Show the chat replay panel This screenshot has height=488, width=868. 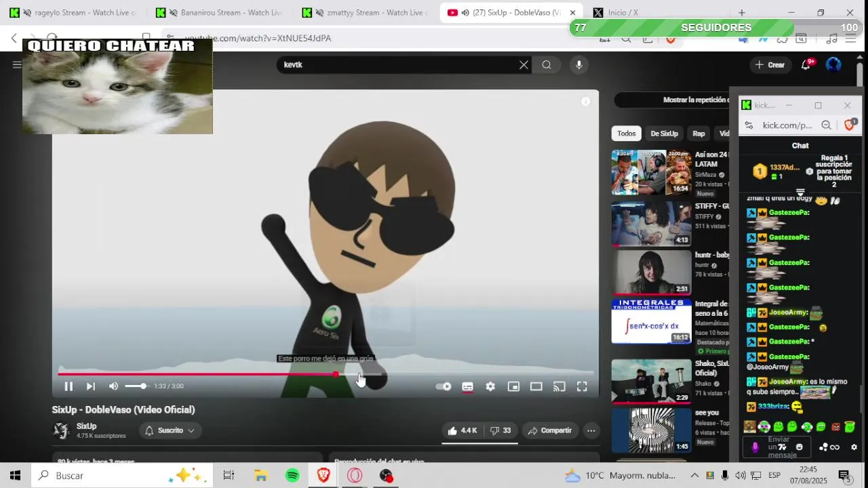click(x=671, y=100)
